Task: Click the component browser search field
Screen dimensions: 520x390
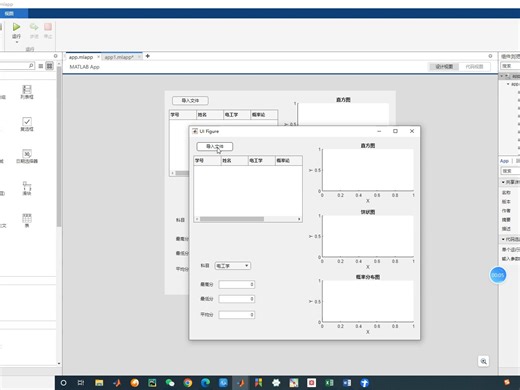Action: (510, 66)
